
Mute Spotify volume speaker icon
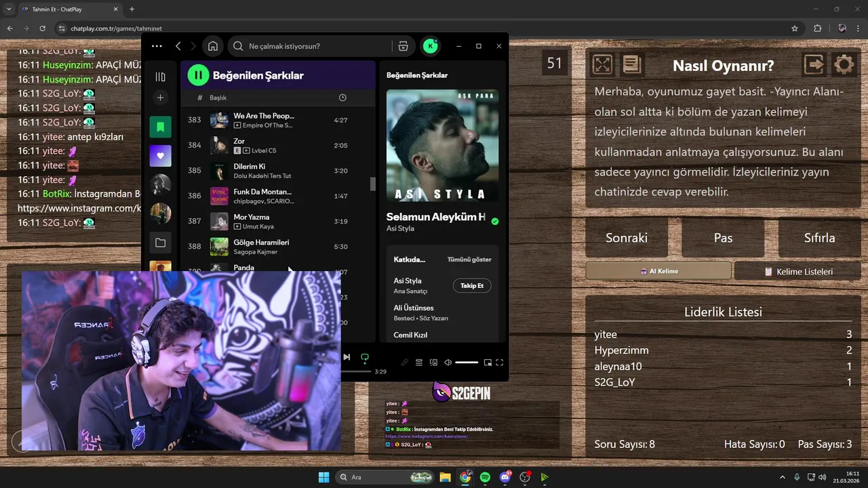448,363
